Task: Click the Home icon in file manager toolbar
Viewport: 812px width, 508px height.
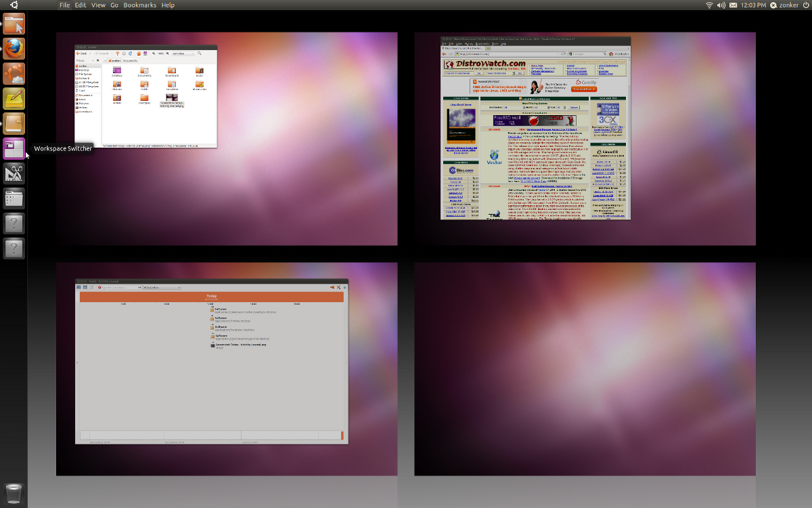Action: pos(139,54)
